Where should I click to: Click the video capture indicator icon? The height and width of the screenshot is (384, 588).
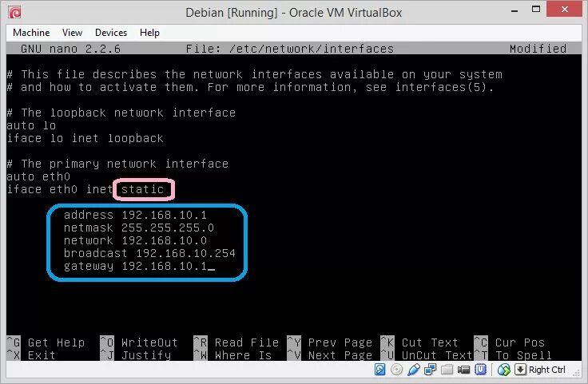pyautogui.click(x=463, y=370)
